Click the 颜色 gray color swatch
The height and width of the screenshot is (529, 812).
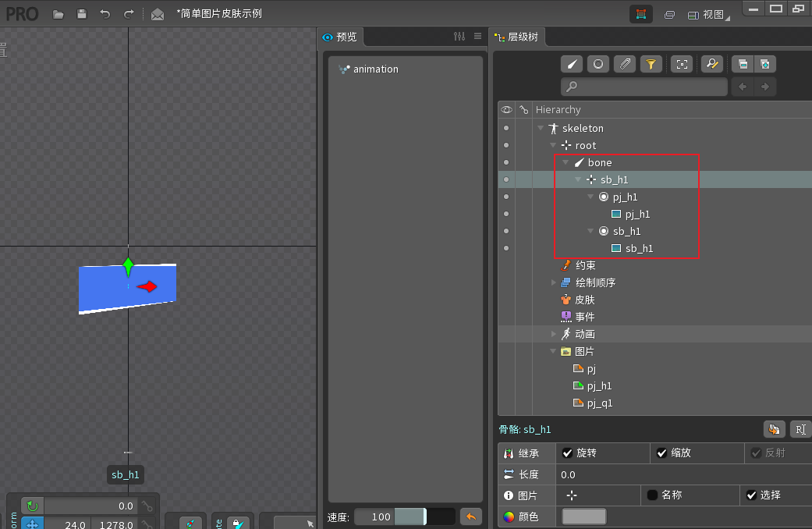(x=584, y=517)
